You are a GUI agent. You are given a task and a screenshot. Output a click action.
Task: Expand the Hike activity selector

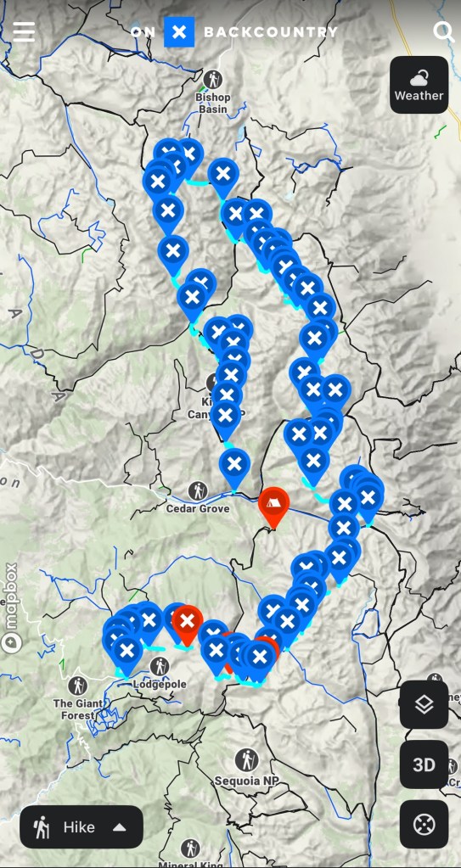82,827
